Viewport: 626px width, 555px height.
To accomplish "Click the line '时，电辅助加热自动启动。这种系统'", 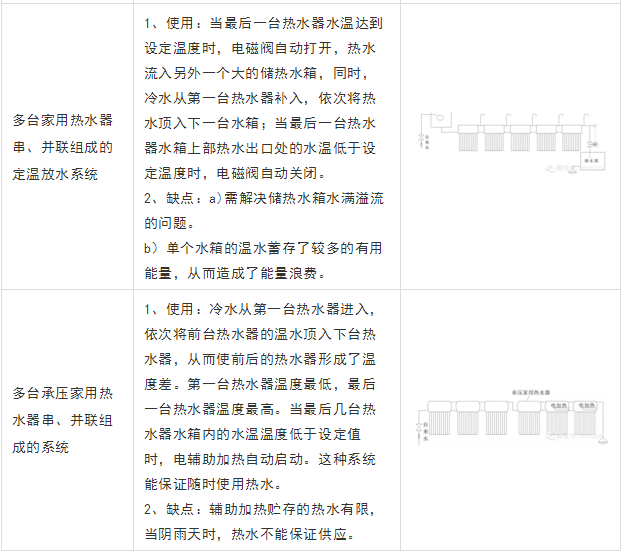I will click(x=260, y=460).
